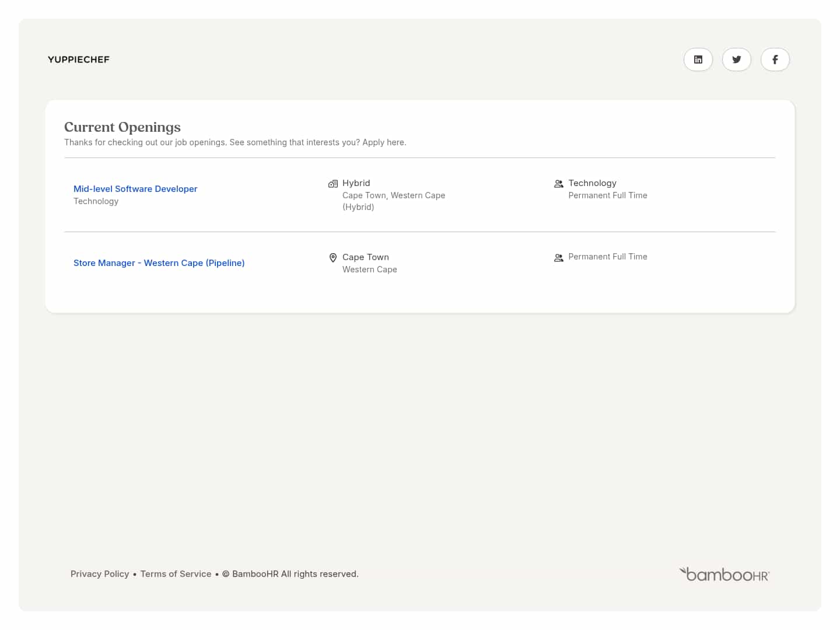The height and width of the screenshot is (630, 840).
Task: Click Permanent Full Time under Technology
Action: (607, 195)
